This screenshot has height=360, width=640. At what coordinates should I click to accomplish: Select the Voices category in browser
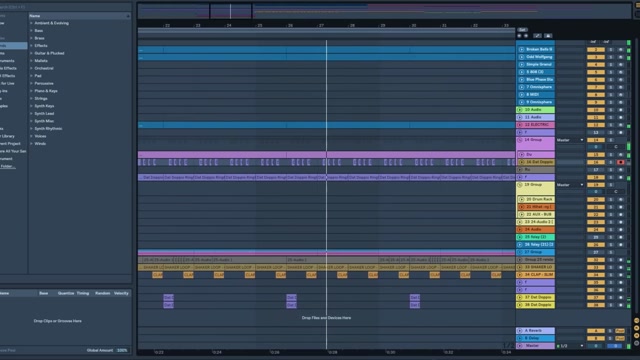point(40,136)
